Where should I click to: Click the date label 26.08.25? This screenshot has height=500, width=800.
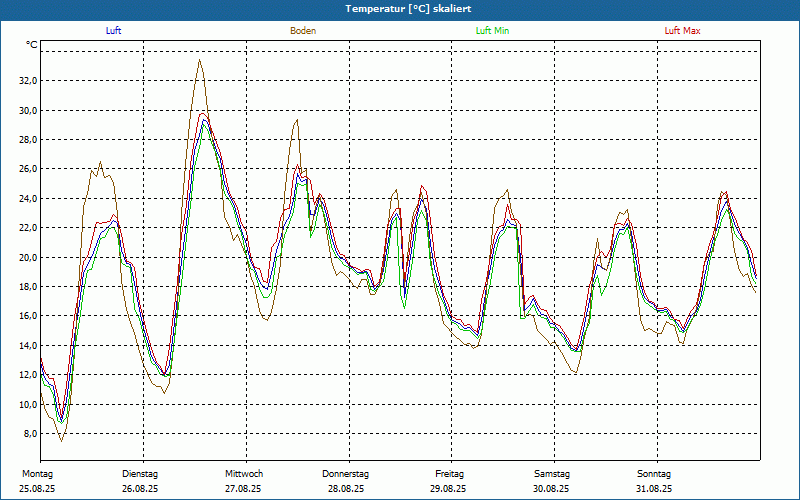(x=140, y=489)
